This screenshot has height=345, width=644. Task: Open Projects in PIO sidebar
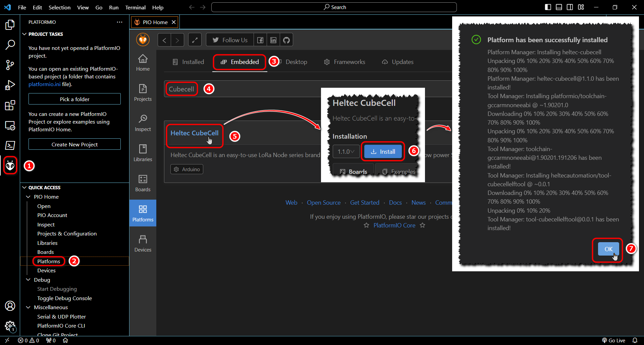[143, 93]
